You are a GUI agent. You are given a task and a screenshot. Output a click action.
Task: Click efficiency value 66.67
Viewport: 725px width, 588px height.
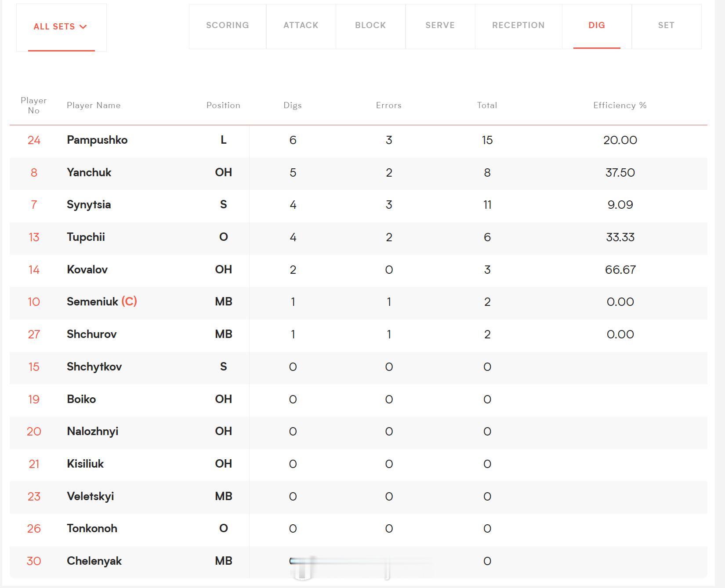tap(620, 270)
